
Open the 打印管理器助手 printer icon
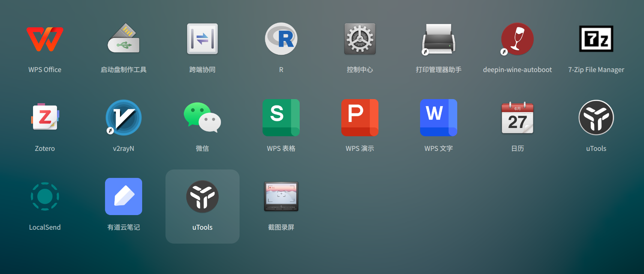[x=439, y=39]
